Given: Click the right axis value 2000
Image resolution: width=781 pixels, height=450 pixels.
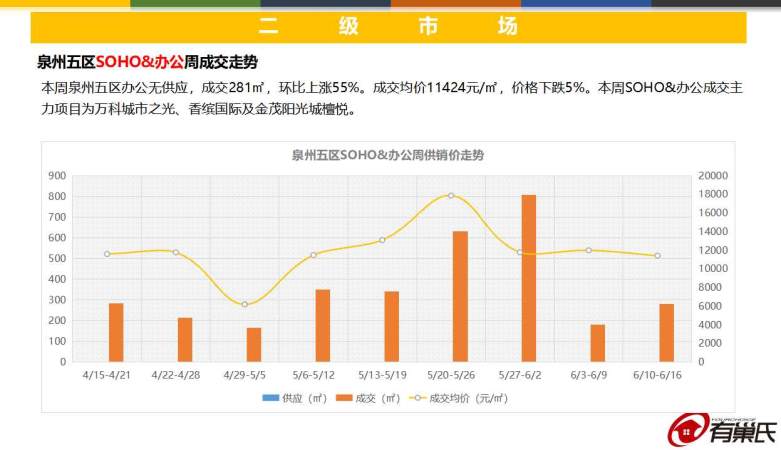Looking at the screenshot, I should 710,343.
